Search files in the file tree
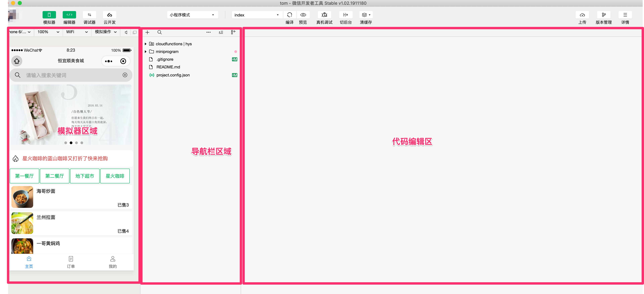Viewport: 644px width, 294px height. tap(160, 32)
